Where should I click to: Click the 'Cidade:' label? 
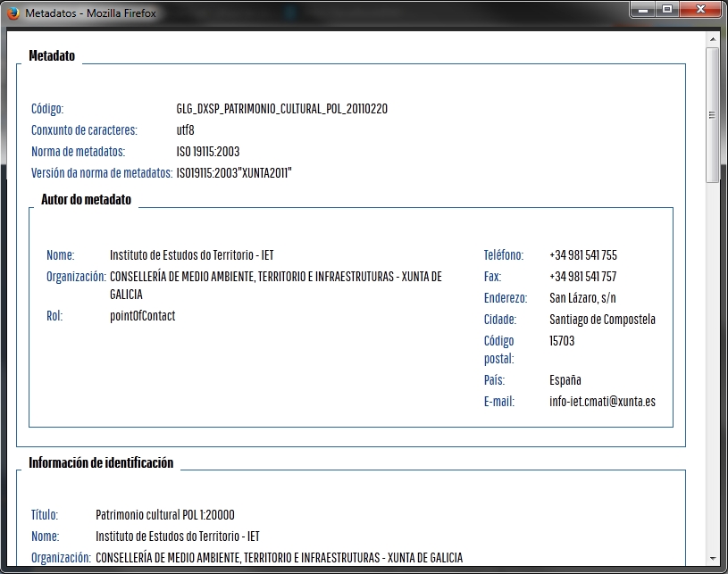tap(500, 319)
